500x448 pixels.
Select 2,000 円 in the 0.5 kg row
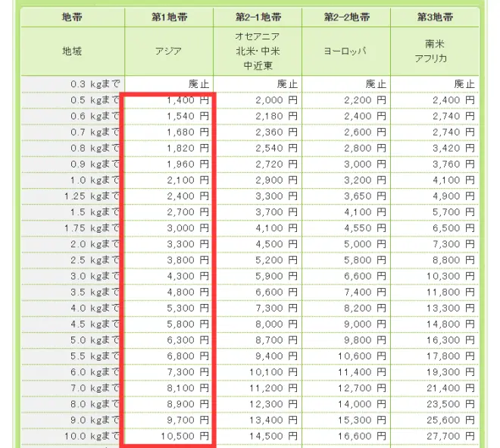(x=277, y=100)
